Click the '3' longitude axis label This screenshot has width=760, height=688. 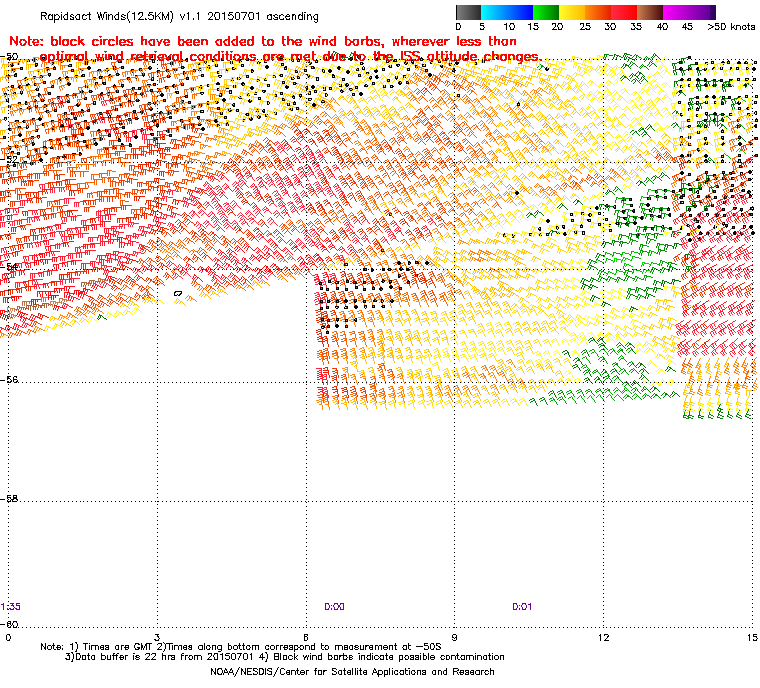pos(157,637)
